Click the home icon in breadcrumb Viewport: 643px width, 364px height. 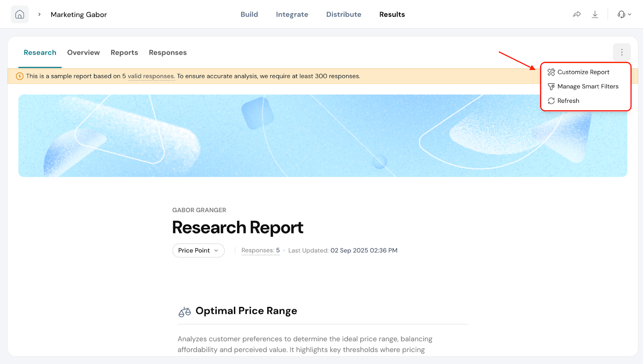pyautogui.click(x=20, y=14)
